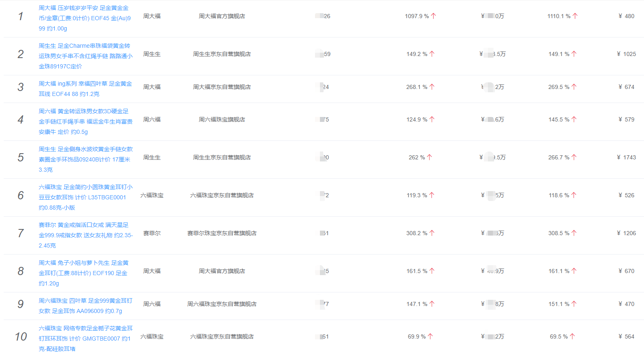644x355 pixels.
Task: Click 周生生京东自营旗舰店 in the rank 5 row
Action: [222, 157]
